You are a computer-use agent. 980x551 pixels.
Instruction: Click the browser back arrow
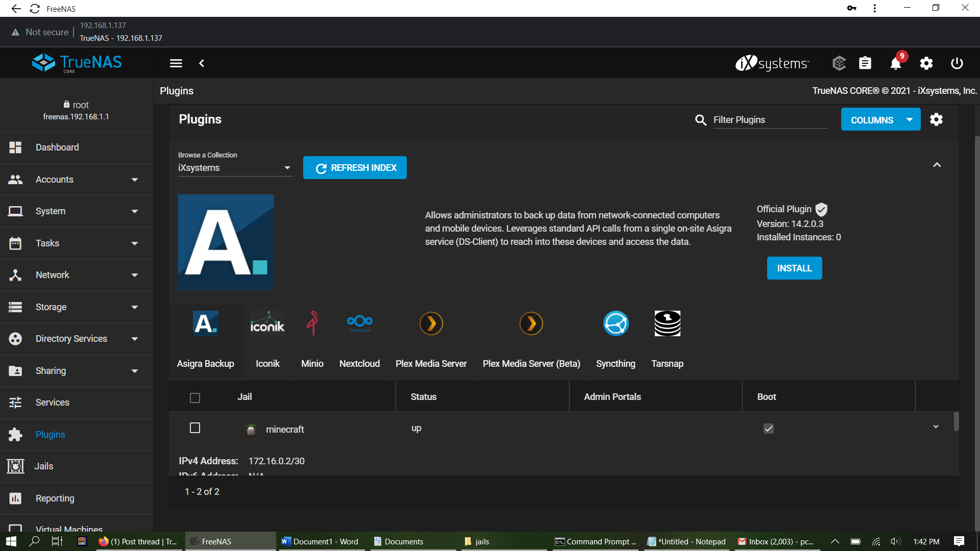[x=16, y=9]
